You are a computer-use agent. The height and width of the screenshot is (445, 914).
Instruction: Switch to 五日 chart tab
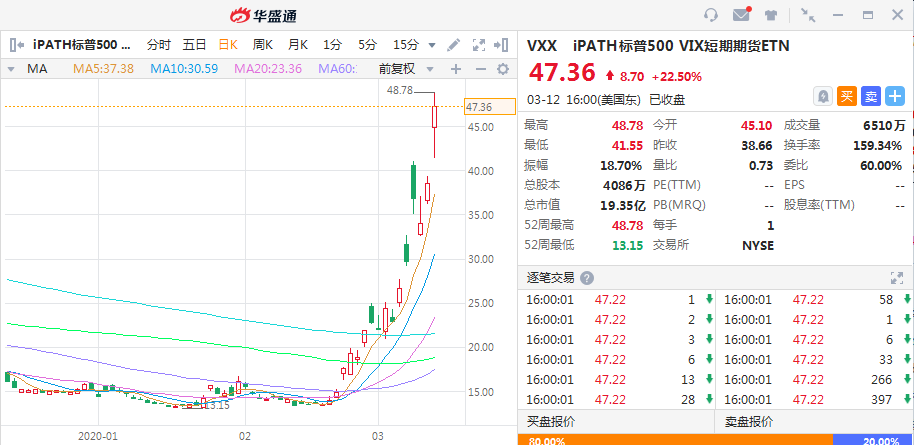[194, 45]
